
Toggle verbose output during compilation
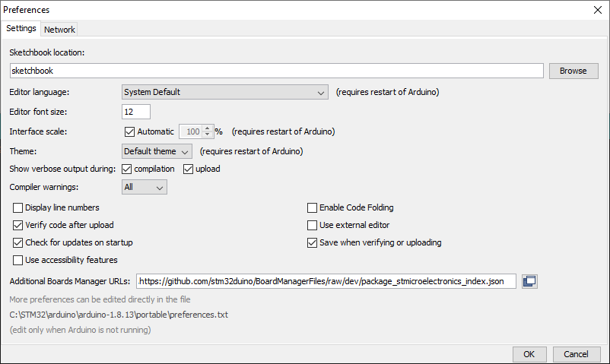[x=127, y=169]
